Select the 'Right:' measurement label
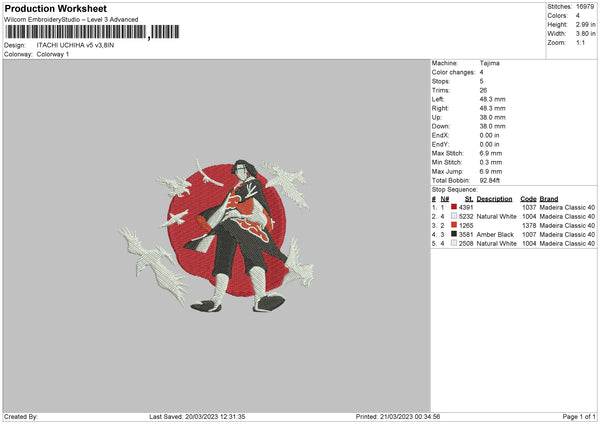Viewport: 600px width, 424px height. tap(440, 108)
